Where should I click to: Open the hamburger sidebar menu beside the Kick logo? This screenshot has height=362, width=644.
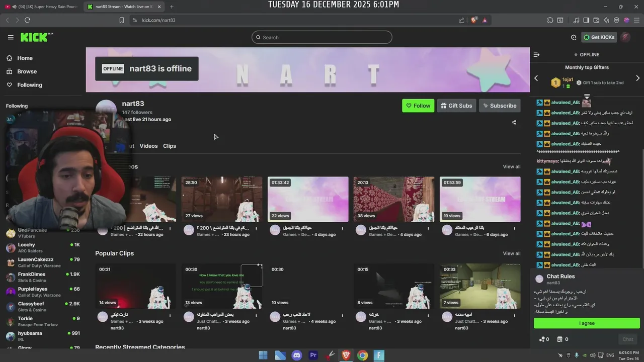pos(11,37)
